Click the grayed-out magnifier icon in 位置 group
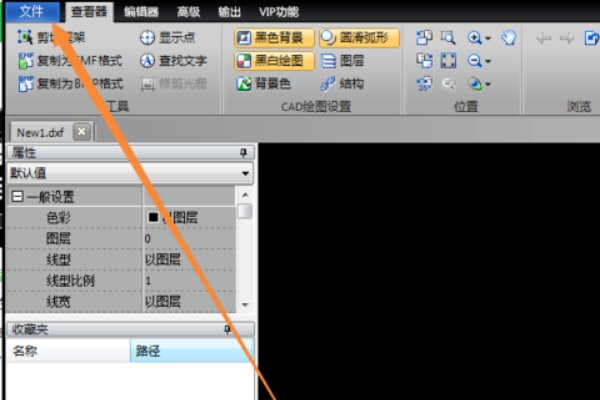This screenshot has height=400, width=600. pyautogui.click(x=448, y=83)
